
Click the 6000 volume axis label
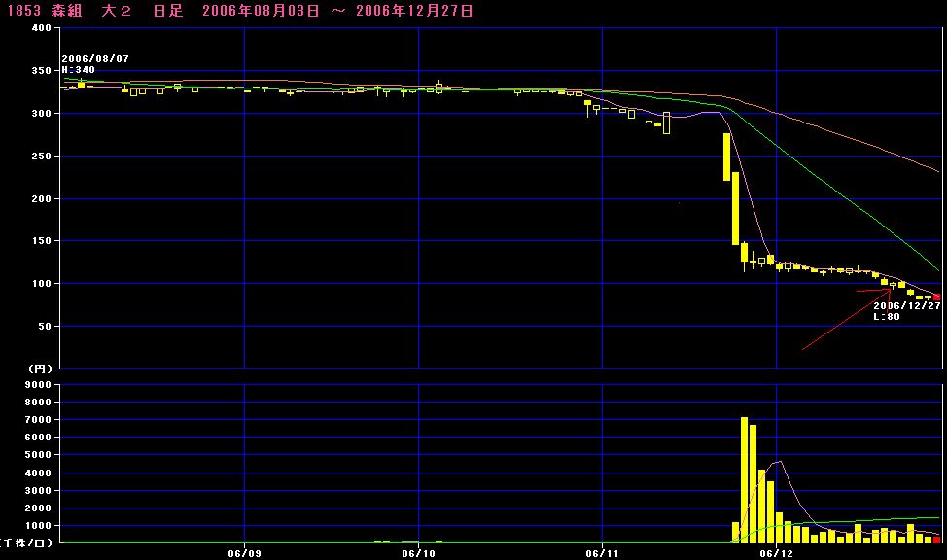click(x=38, y=437)
